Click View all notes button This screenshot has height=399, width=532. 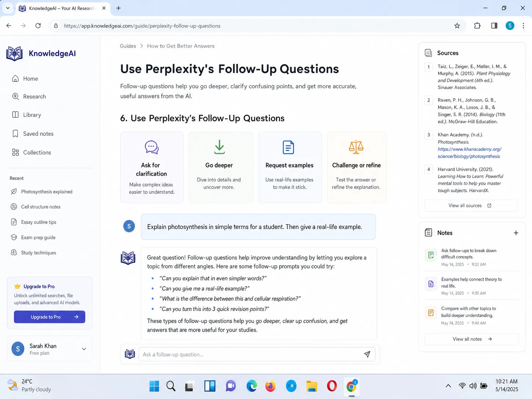[472, 339]
